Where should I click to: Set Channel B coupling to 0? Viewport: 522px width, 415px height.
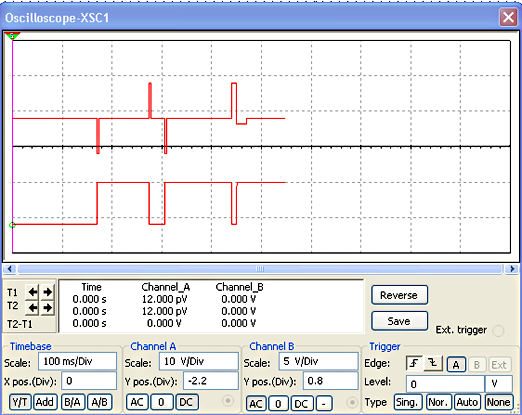point(278,404)
